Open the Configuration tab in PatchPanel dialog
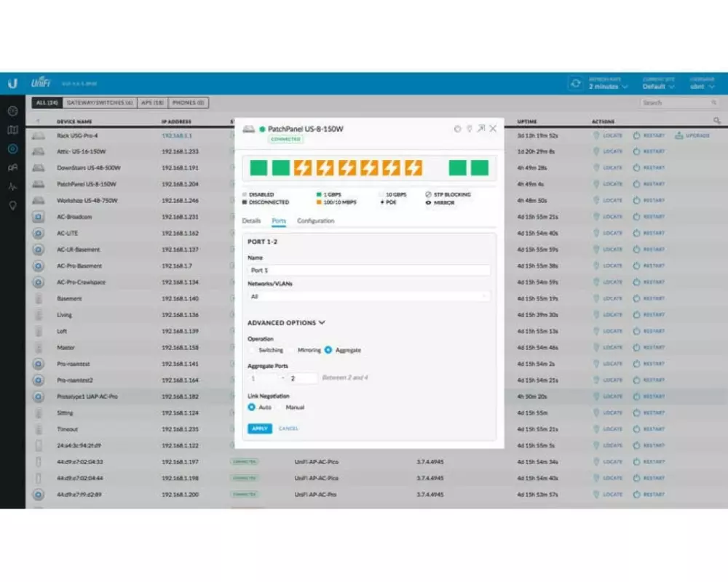This screenshot has height=582, width=728. point(316,221)
